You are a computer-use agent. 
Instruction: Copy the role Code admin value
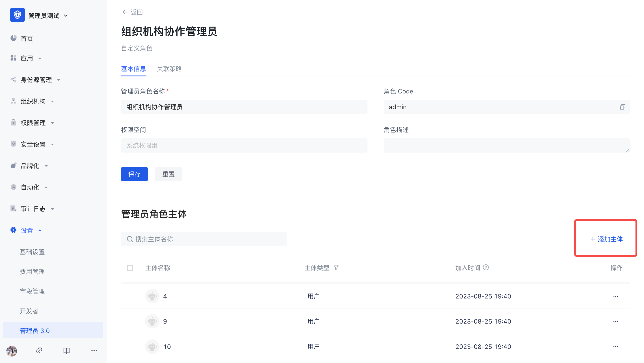pos(622,107)
